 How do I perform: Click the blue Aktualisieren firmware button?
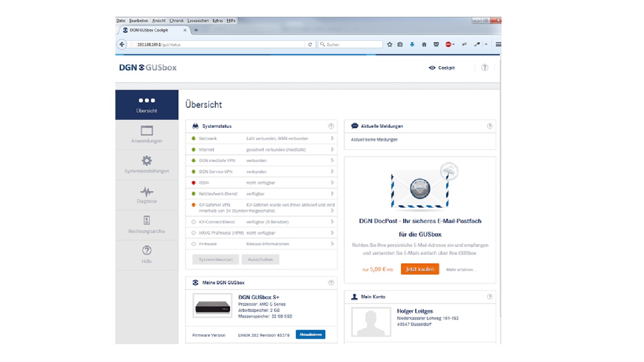pos(310,334)
